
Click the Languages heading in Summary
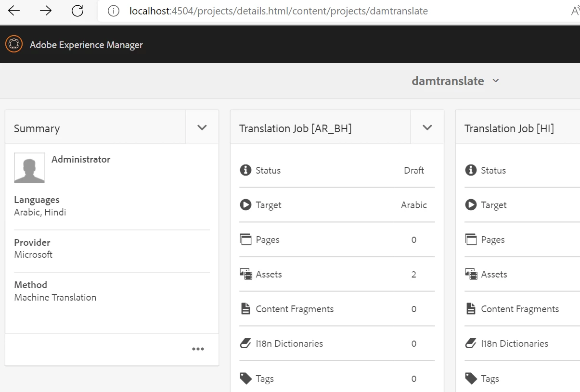coord(37,200)
